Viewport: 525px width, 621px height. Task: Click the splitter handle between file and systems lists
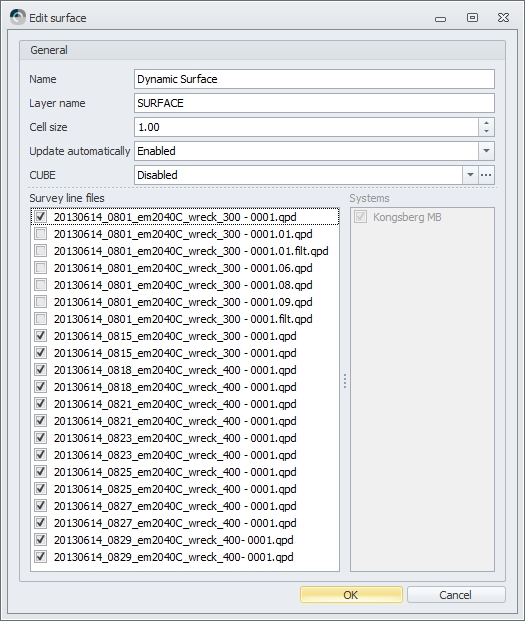point(345,381)
